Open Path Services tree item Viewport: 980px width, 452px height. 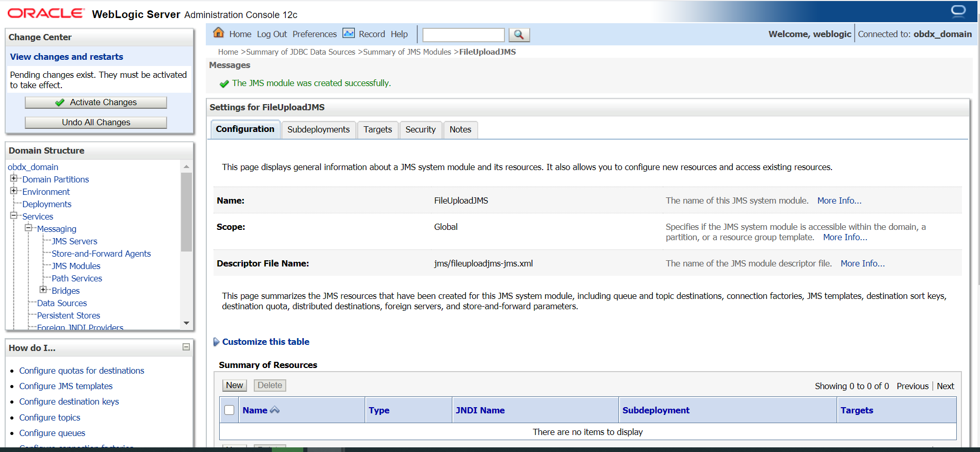click(x=77, y=278)
